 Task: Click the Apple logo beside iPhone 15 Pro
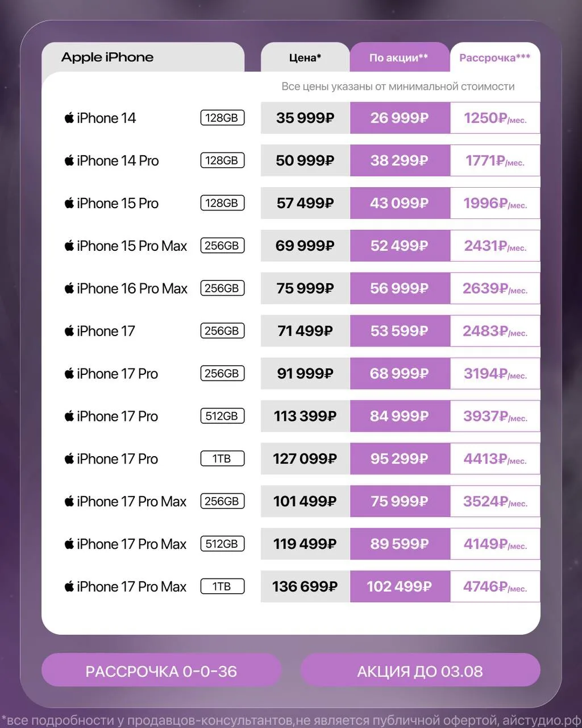(69, 203)
